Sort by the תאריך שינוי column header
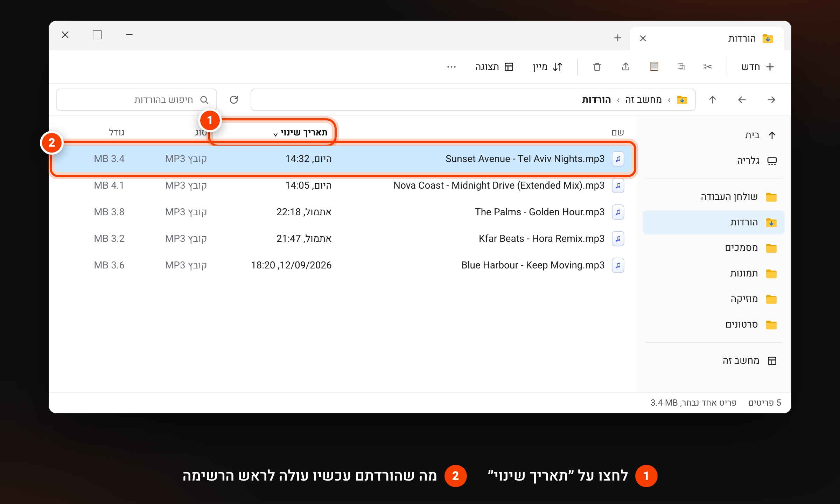This screenshot has height=504, width=840. [x=300, y=132]
